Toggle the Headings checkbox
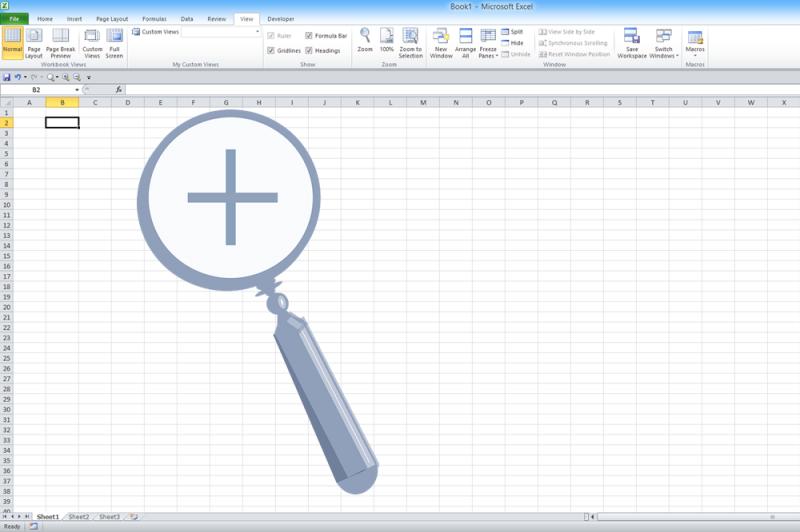Image resolution: width=800 pixels, height=532 pixels. pos(309,50)
